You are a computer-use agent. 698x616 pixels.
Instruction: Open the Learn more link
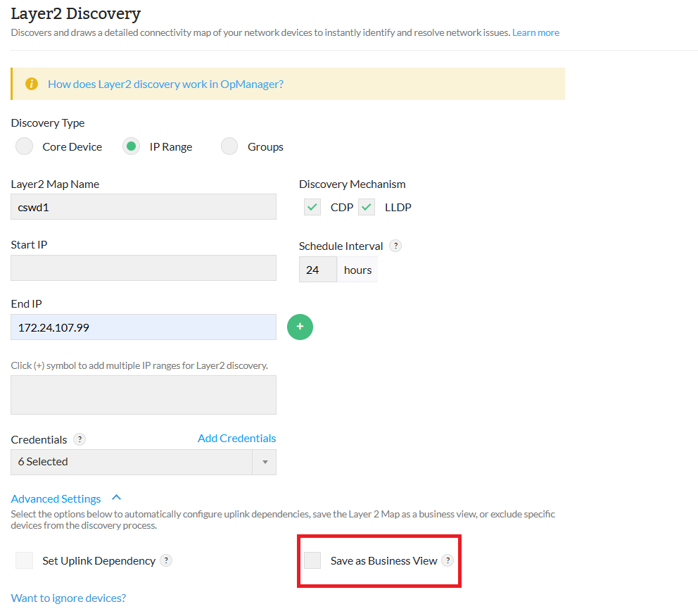[x=535, y=32]
